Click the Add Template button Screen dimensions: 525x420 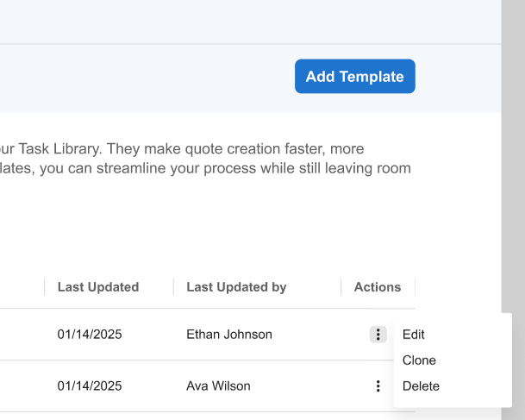tap(354, 77)
